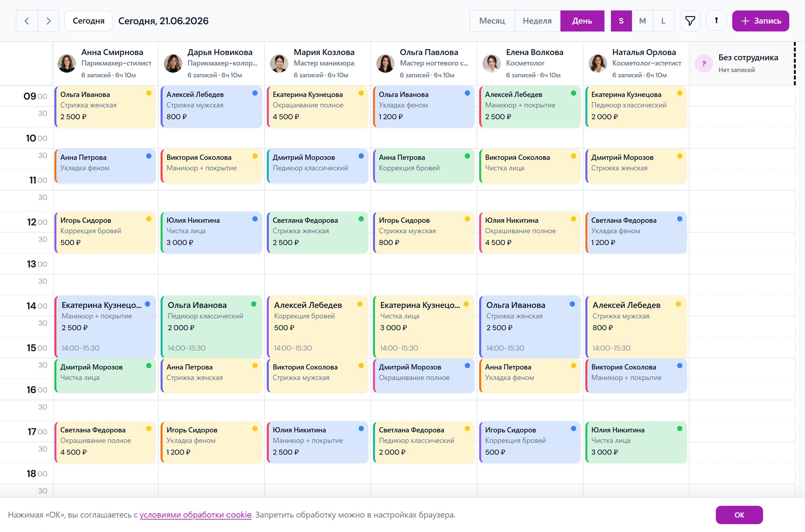The height and width of the screenshot is (532, 805).
Task: Click the pin icon button in toolbar
Action: [x=716, y=21]
